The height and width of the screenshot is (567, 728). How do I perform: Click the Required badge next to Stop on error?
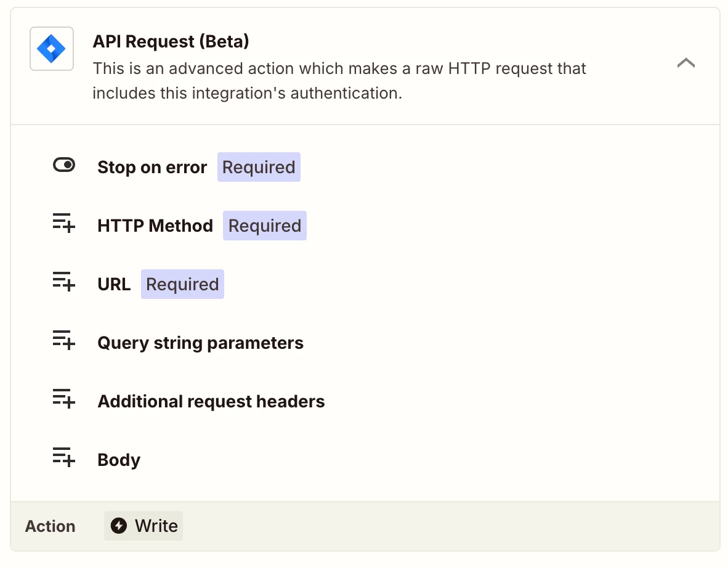coord(259,167)
